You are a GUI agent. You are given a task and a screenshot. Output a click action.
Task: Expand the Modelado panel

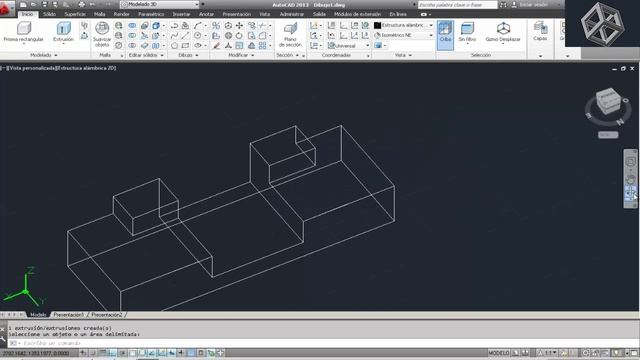(x=44, y=55)
